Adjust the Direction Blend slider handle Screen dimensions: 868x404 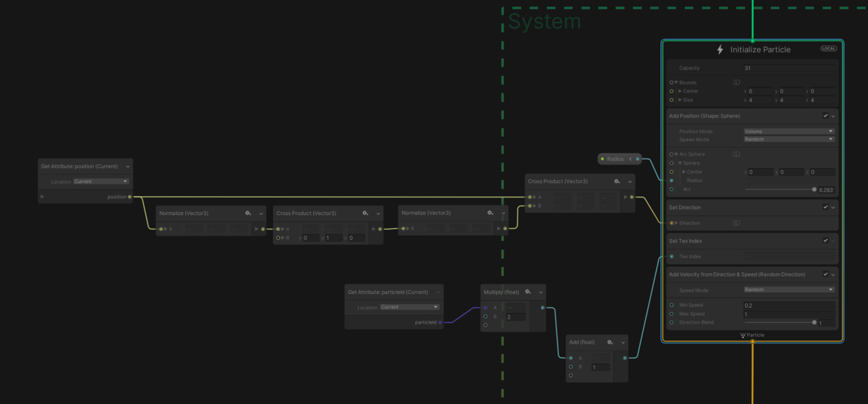[814, 323]
